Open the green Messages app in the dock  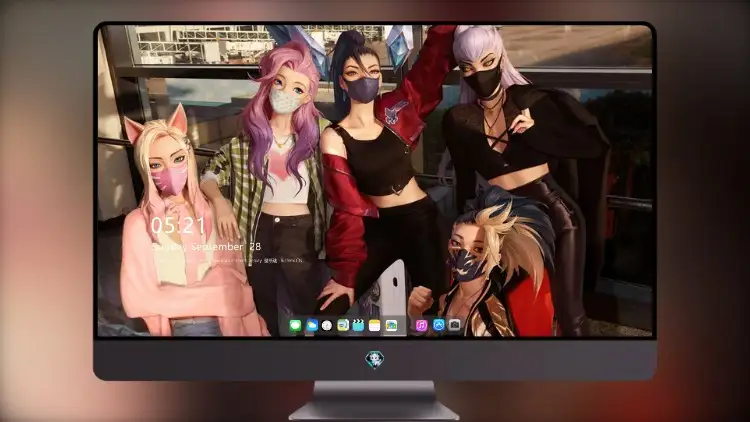tap(296, 326)
